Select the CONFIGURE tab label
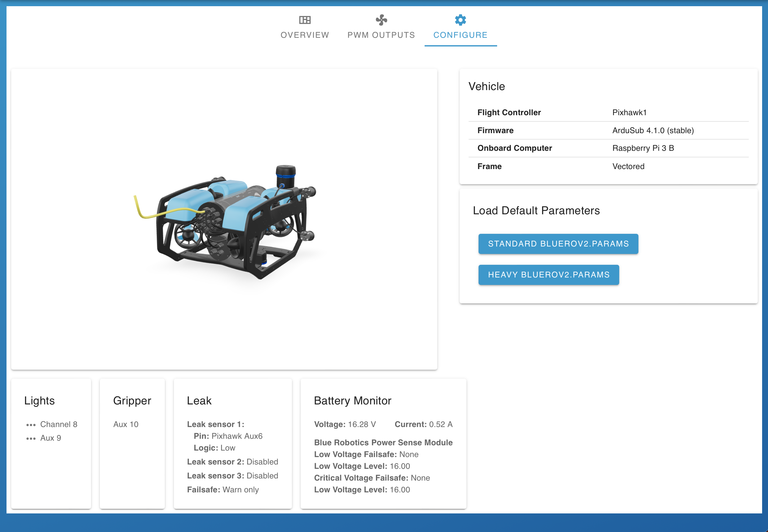768x532 pixels. point(461,35)
